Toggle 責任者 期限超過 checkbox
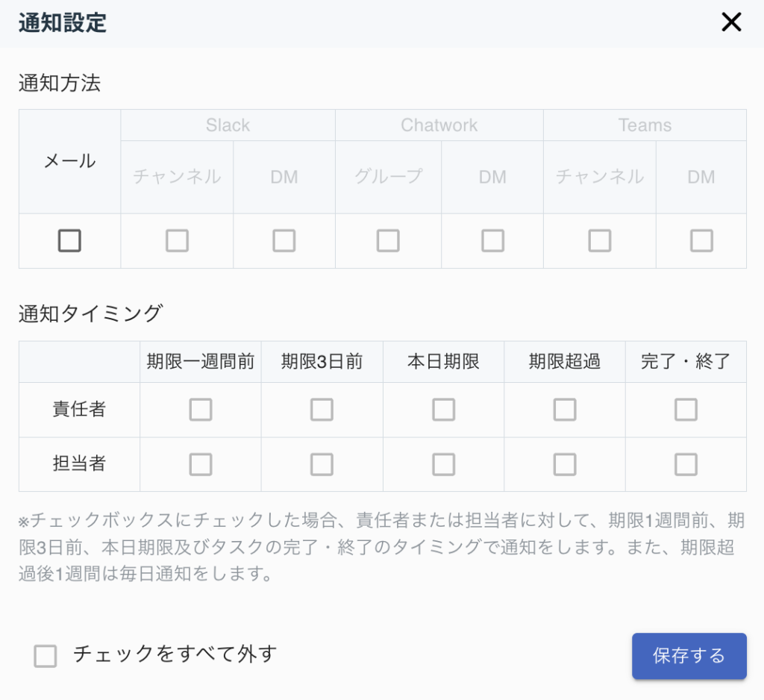The image size is (764, 700). click(565, 410)
